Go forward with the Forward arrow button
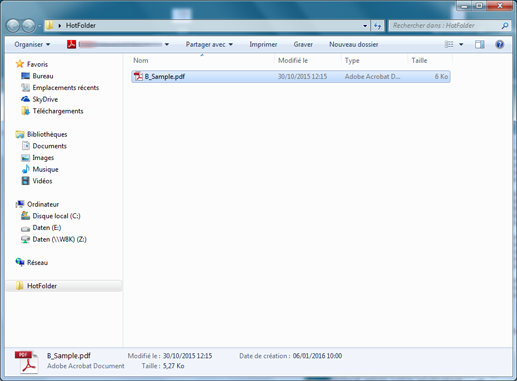This screenshot has width=517, height=381. (28, 26)
